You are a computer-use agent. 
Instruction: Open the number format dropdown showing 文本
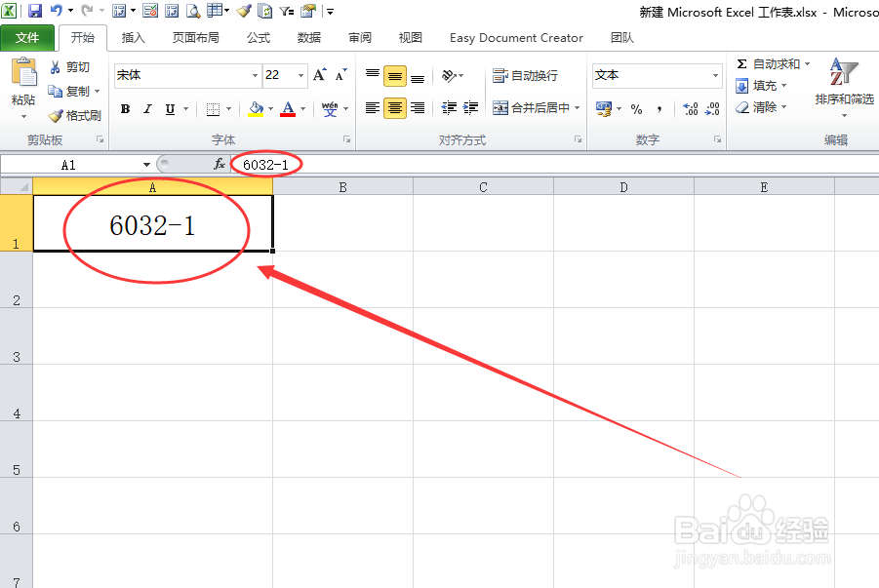tap(714, 76)
